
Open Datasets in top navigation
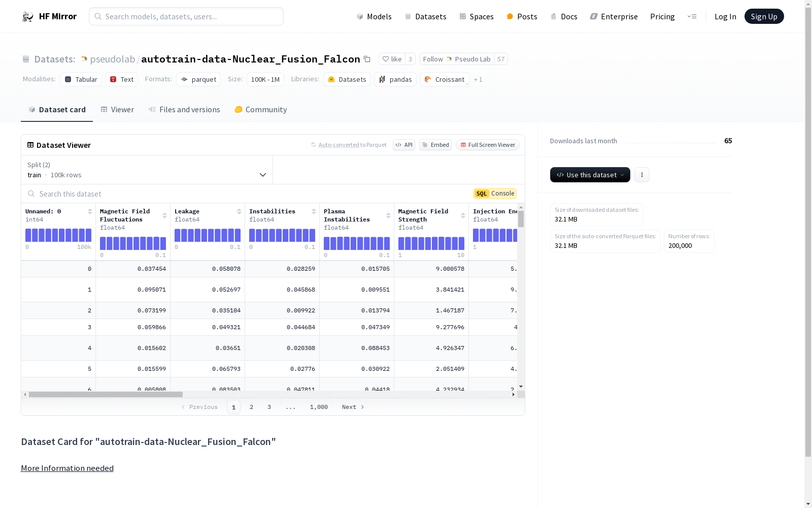[425, 17]
